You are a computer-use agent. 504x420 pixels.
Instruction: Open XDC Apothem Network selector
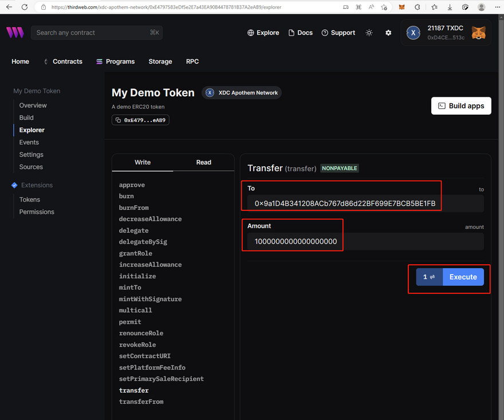click(242, 93)
